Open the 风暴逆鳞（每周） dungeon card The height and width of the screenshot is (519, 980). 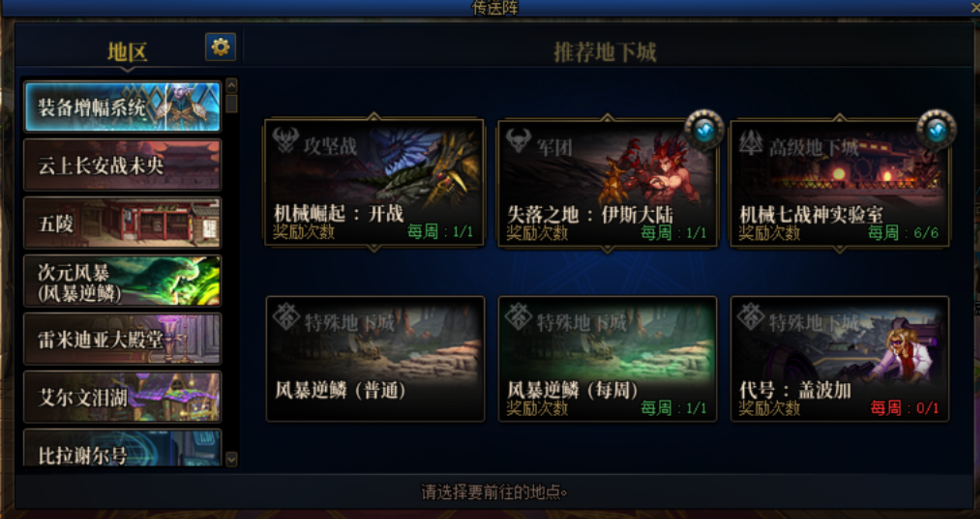pyautogui.click(x=608, y=359)
